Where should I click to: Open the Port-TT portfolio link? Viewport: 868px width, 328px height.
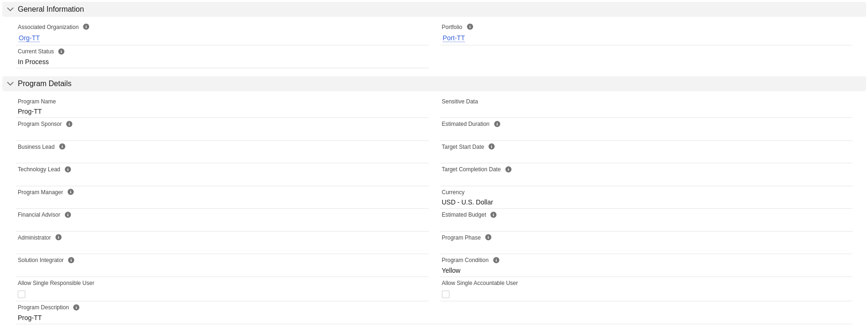pyautogui.click(x=454, y=38)
